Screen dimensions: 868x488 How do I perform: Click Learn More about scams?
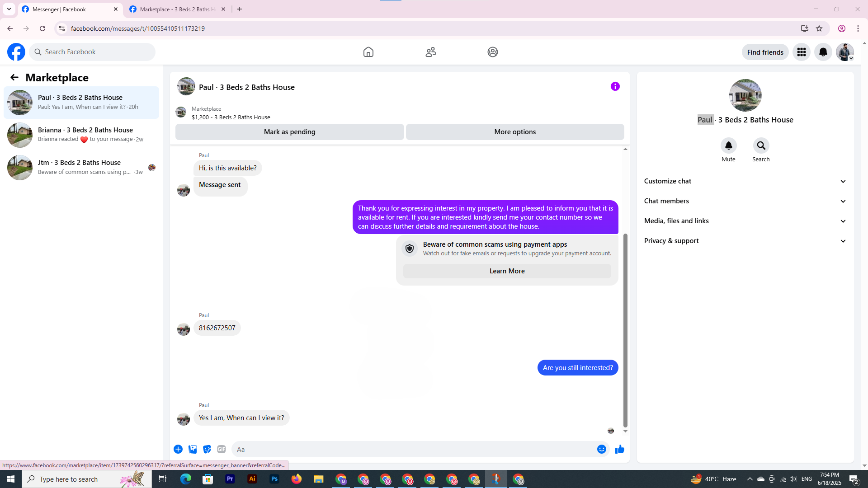coord(507,271)
